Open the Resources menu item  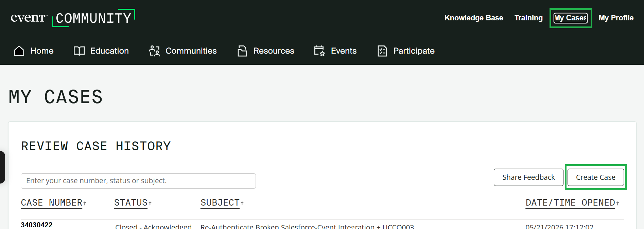click(266, 51)
